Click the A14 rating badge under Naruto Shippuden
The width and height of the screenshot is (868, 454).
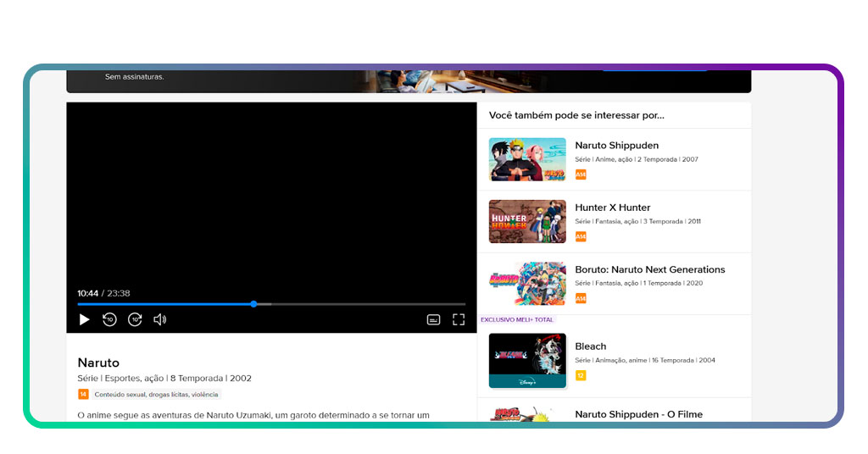[x=581, y=174]
